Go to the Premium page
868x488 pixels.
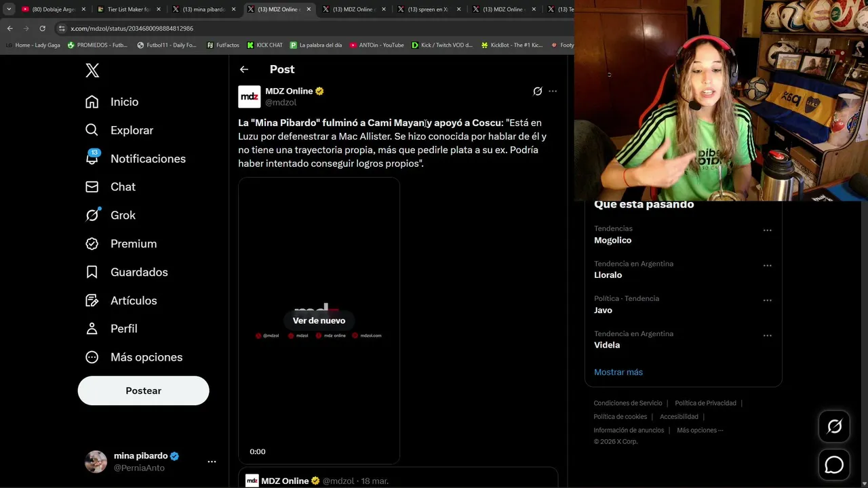121,243
